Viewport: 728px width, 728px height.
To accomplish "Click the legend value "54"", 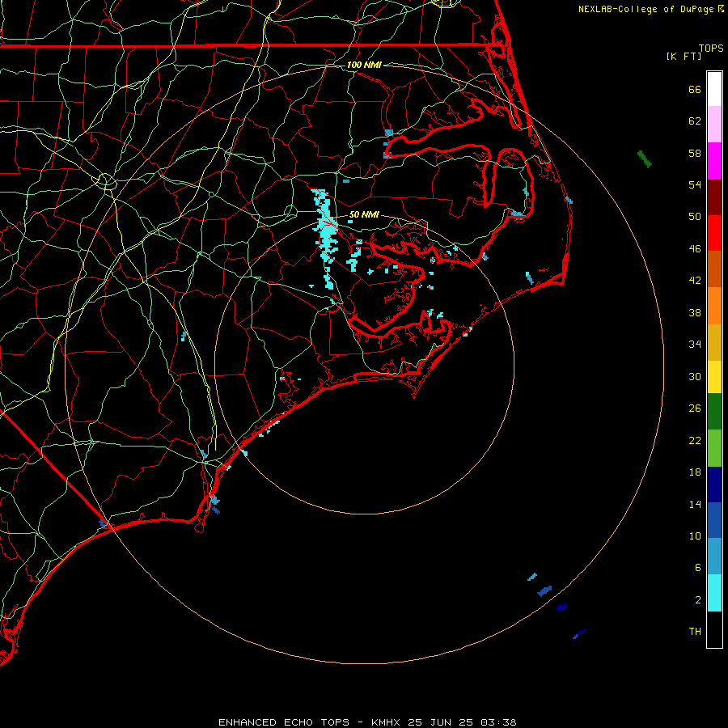I will tap(695, 184).
